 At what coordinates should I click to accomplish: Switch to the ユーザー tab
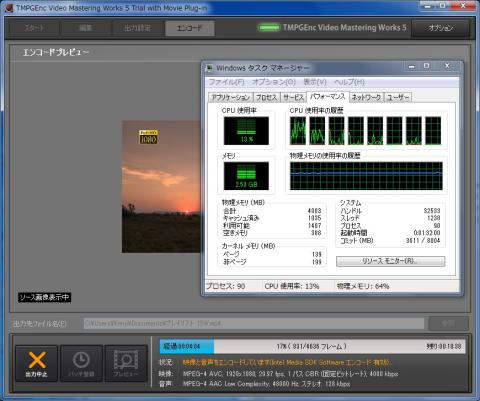pos(398,97)
